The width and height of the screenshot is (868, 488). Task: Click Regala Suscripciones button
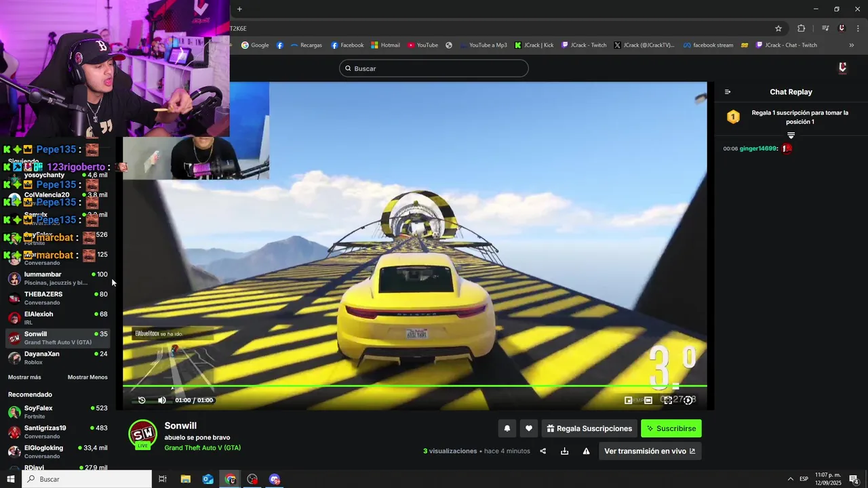(x=589, y=428)
